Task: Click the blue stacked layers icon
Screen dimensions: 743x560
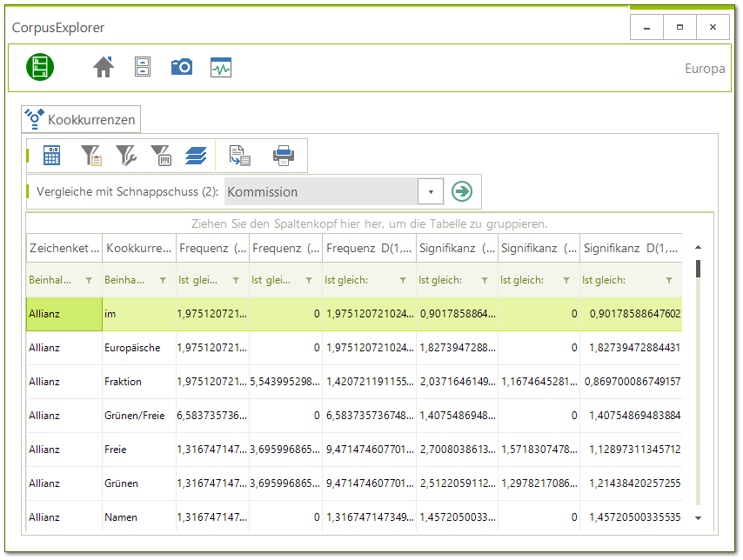Action: point(196,156)
